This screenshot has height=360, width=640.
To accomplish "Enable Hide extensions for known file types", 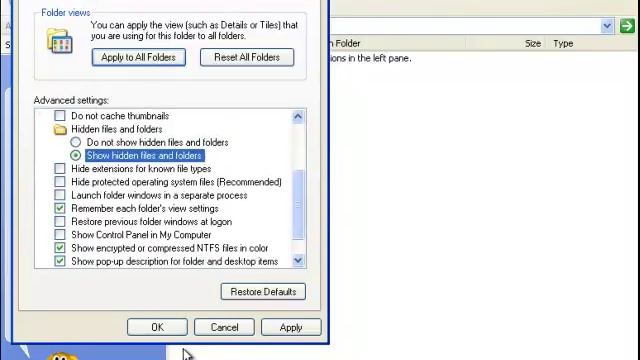I will pyautogui.click(x=60, y=169).
